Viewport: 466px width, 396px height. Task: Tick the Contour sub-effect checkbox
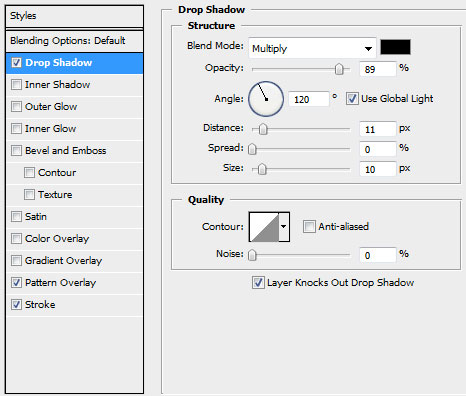[x=29, y=173]
